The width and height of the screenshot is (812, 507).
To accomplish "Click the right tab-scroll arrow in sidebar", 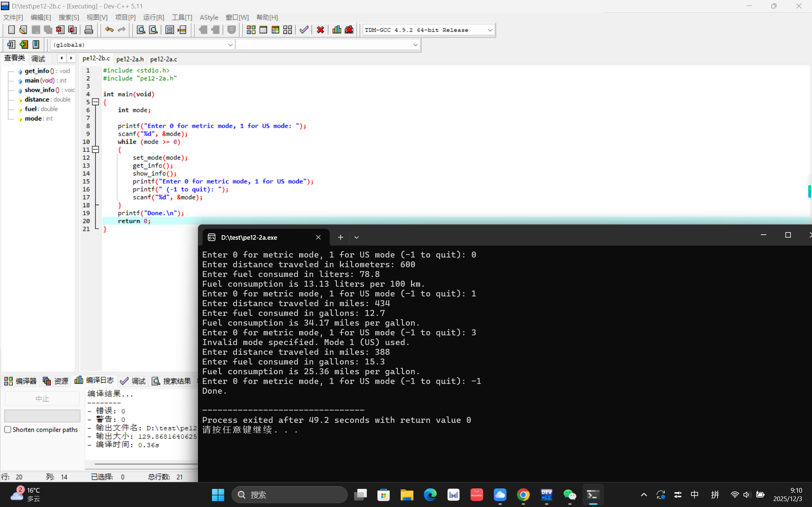I will (x=71, y=58).
